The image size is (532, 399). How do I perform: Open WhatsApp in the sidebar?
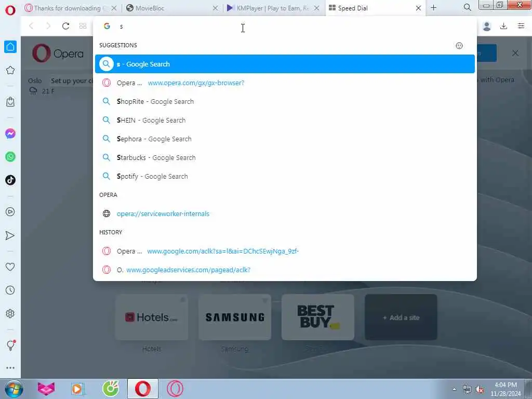point(10,157)
